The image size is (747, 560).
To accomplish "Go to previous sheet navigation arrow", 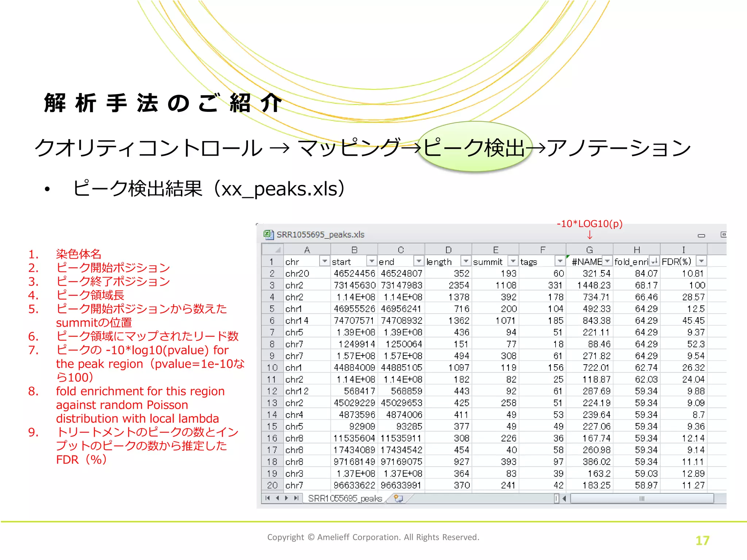I will coord(277,498).
